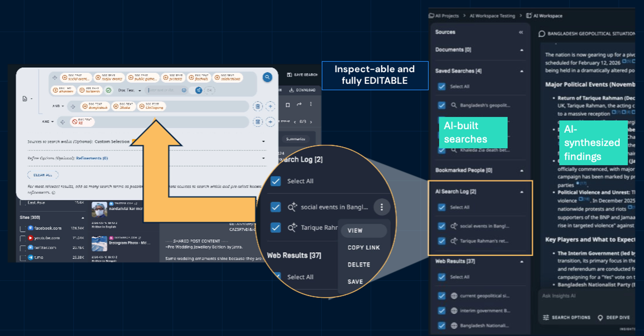Choose VIEW from the search log context menu

click(x=364, y=231)
